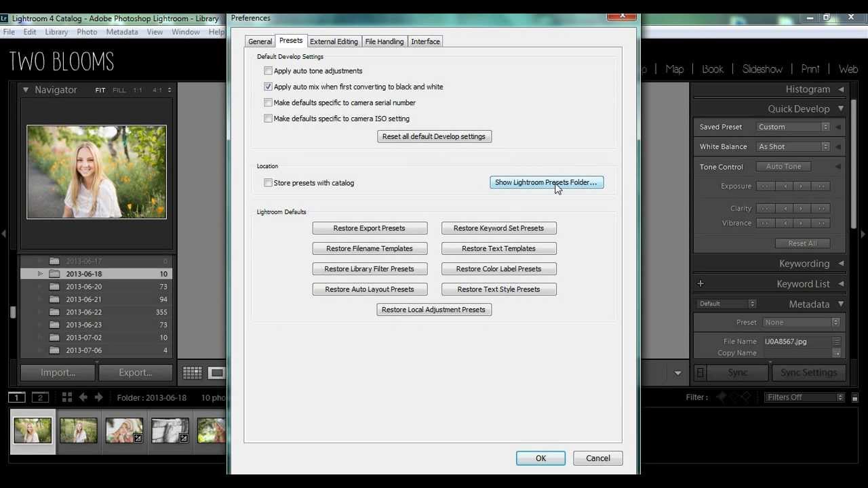The width and height of the screenshot is (868, 488).
Task: Toggle the sync switch left of Sync
Action: (x=701, y=372)
